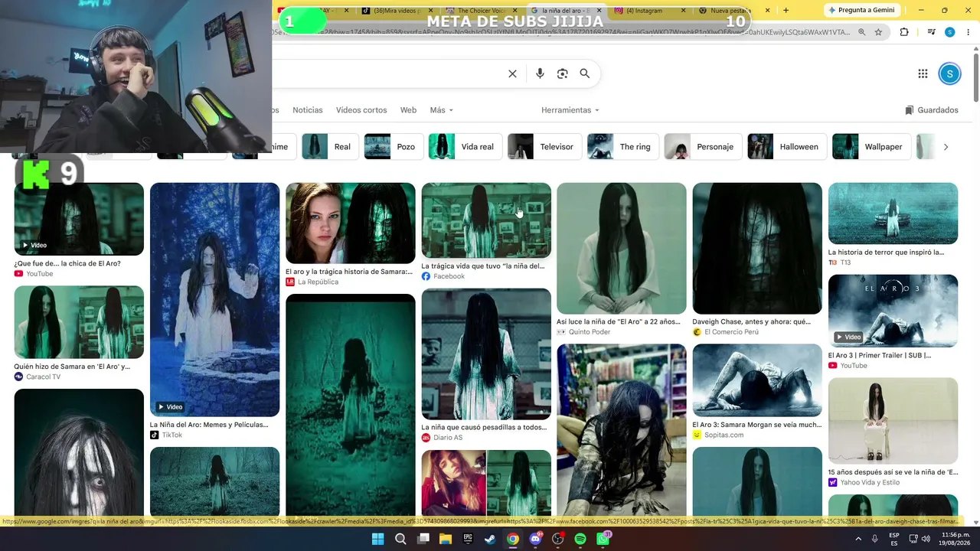Filter images by "The ring" chip
The width and height of the screenshot is (980, 551).
point(622,147)
